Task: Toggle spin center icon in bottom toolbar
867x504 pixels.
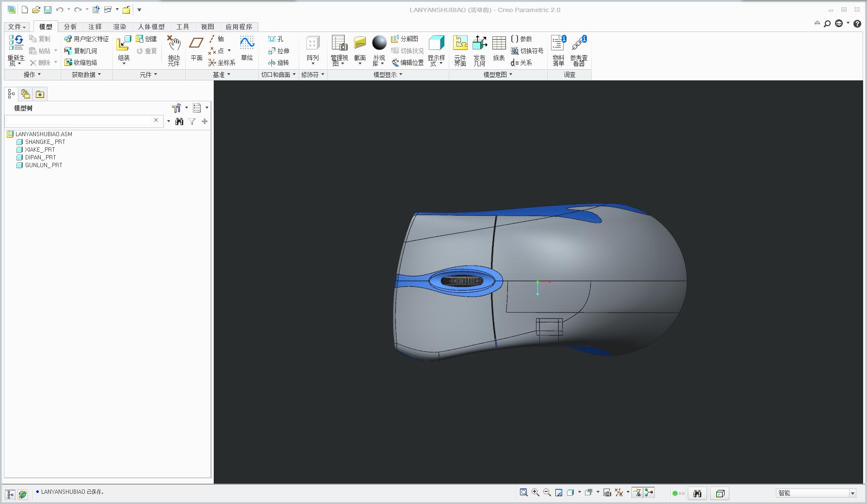Action: tap(649, 492)
